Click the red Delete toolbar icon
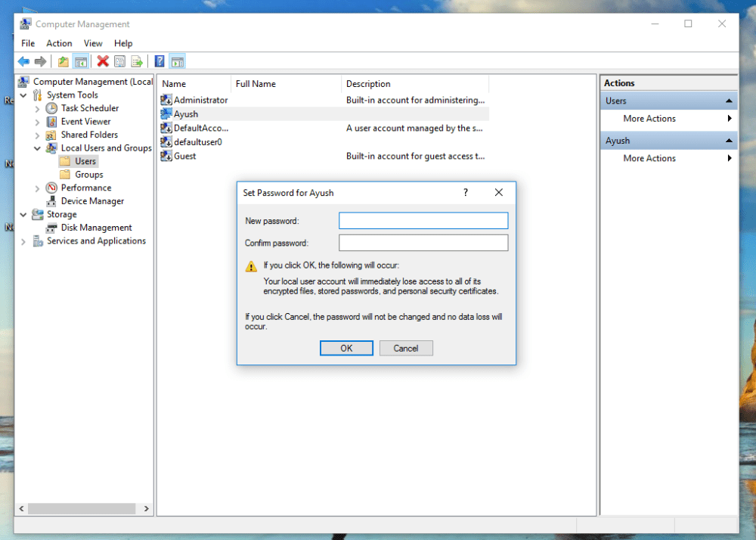The height and width of the screenshot is (540, 756). (x=103, y=61)
